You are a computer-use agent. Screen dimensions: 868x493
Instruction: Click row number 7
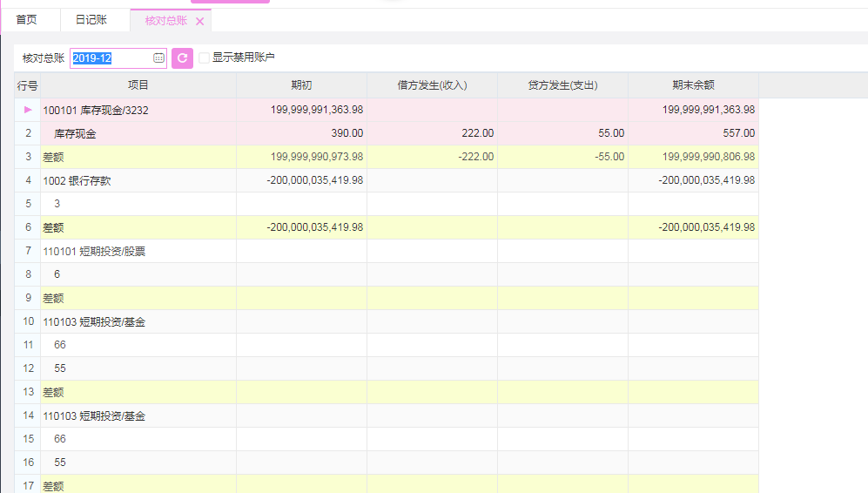tap(28, 251)
